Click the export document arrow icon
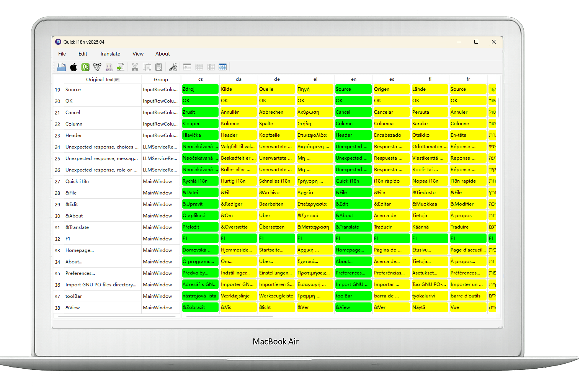Image resolution: width=588 pixels, height=392 pixels. (121, 67)
